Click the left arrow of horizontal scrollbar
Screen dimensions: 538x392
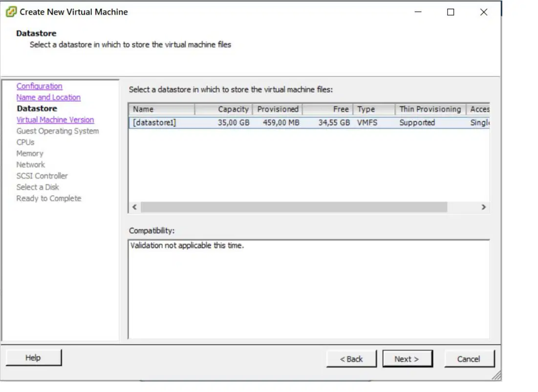134,207
